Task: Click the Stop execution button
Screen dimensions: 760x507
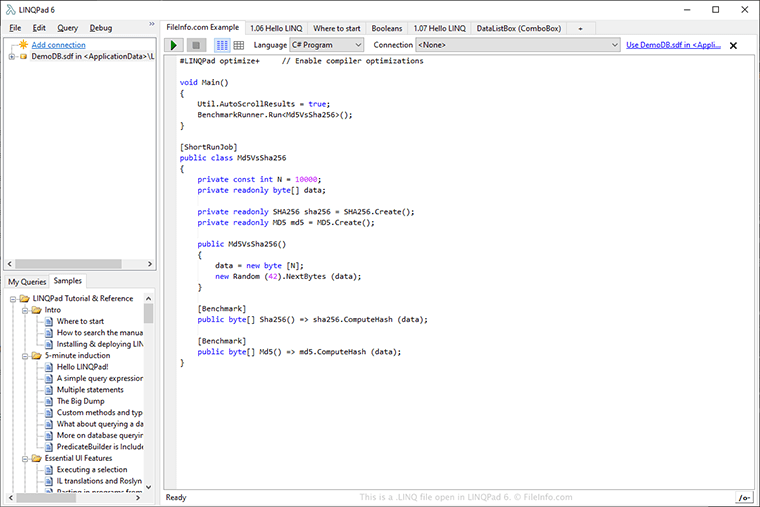Action: point(196,45)
